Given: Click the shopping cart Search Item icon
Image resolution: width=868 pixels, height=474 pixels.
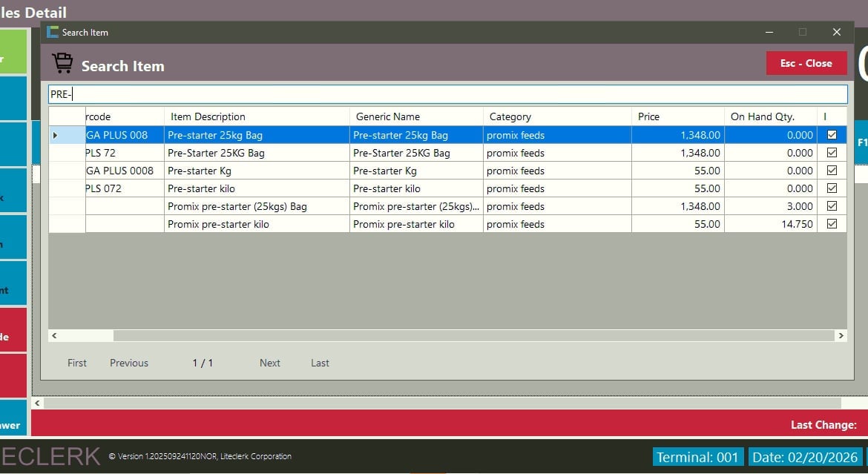Looking at the screenshot, I should [62, 64].
